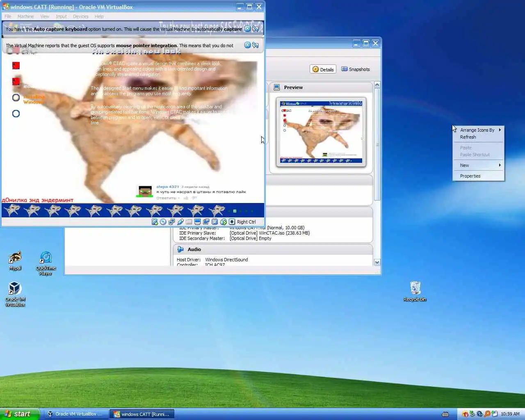Click the optical disk status icon

(x=163, y=222)
